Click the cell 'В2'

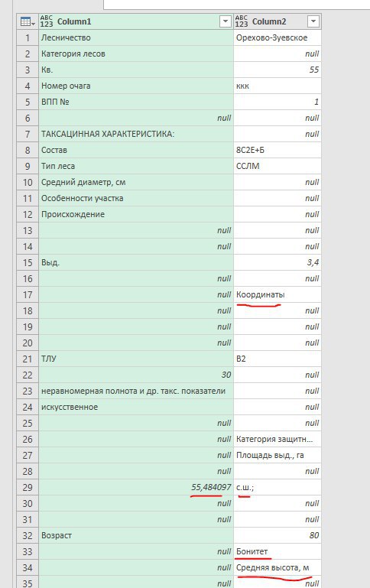[x=277, y=359]
